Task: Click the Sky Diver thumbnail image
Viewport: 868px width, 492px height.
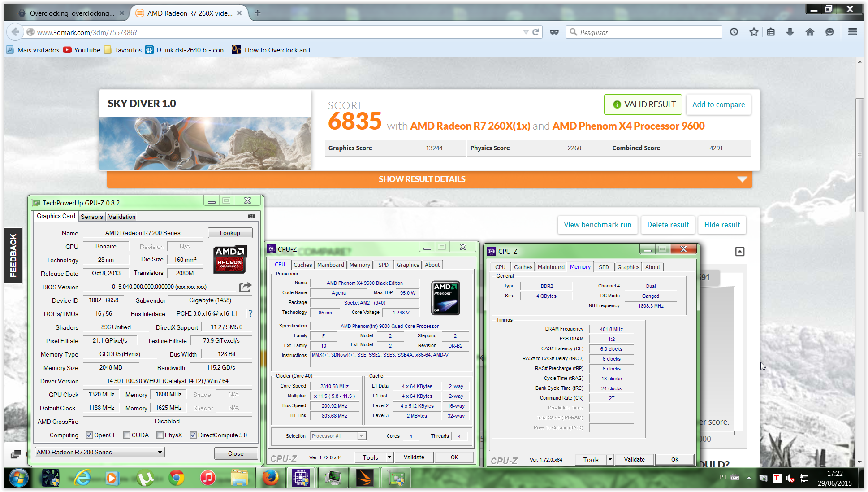Action: [x=205, y=144]
